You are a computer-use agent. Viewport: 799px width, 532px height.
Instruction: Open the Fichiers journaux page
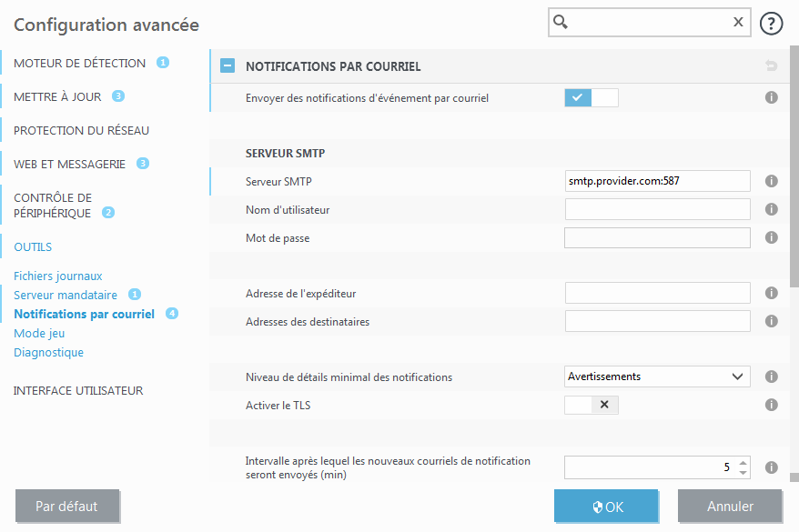[x=57, y=276]
